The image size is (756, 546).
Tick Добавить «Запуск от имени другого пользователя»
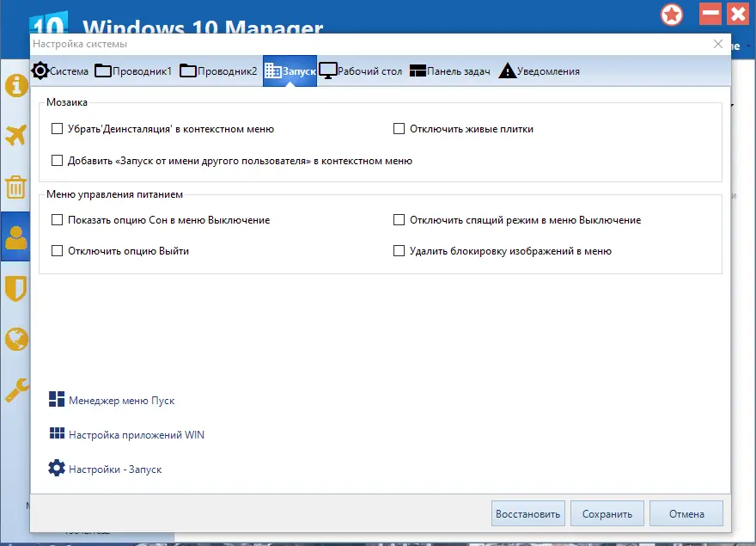57,160
